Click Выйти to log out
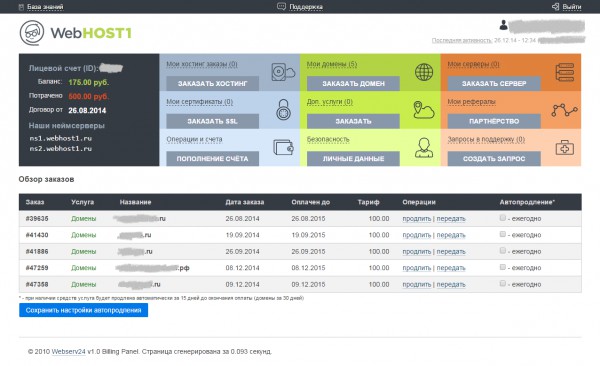Viewport: 600px width, 366px height. coord(572,7)
